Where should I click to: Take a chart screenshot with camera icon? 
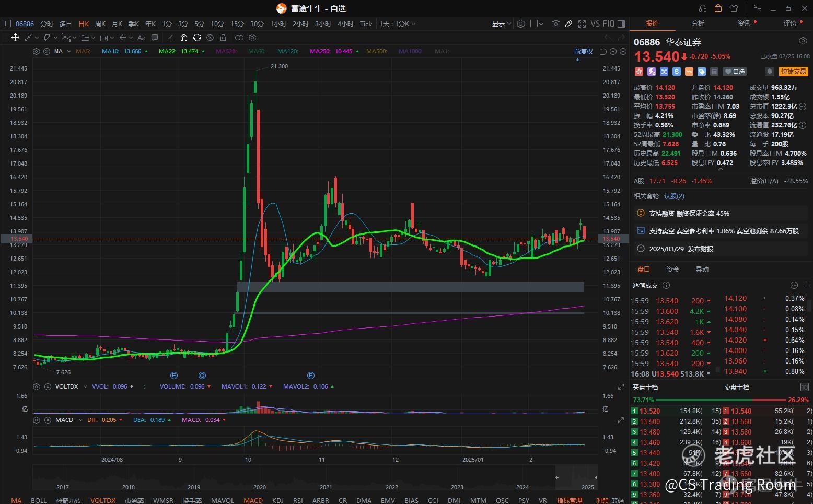[555, 24]
